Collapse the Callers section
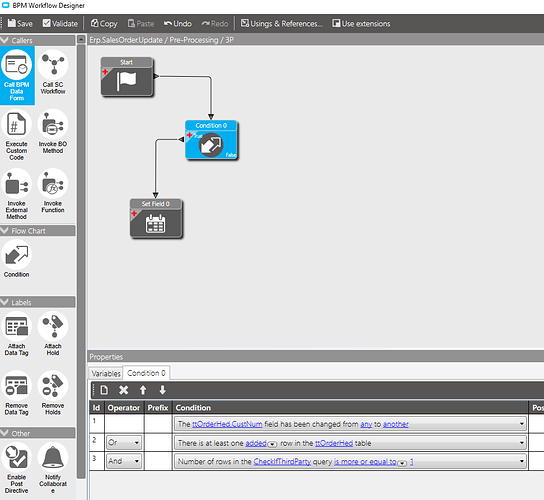 point(5,40)
